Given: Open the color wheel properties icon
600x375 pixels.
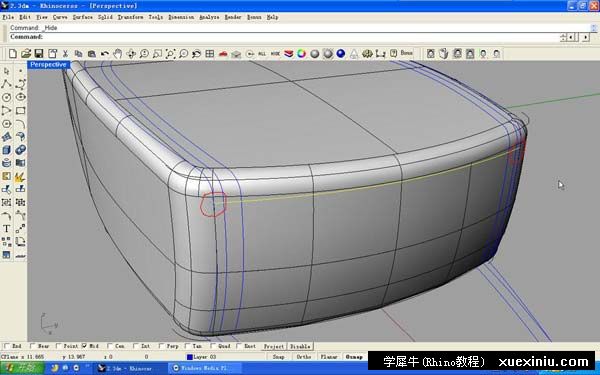Looking at the screenshot, I should (x=302, y=54).
